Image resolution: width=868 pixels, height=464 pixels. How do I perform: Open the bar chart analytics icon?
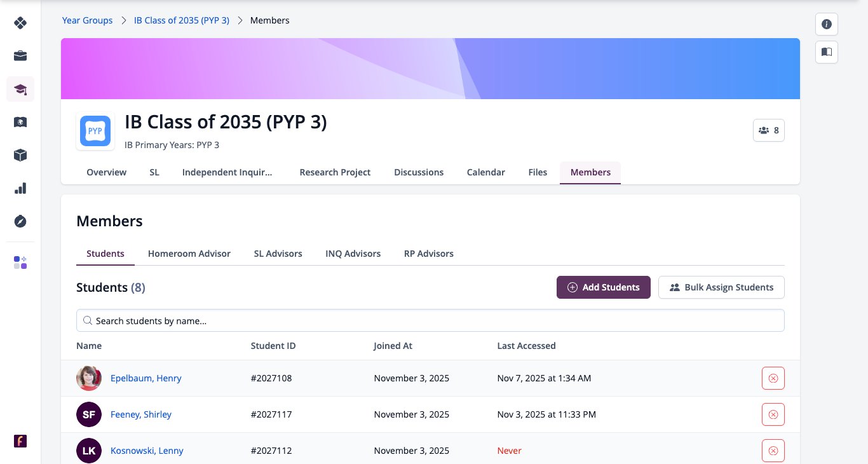click(x=20, y=188)
